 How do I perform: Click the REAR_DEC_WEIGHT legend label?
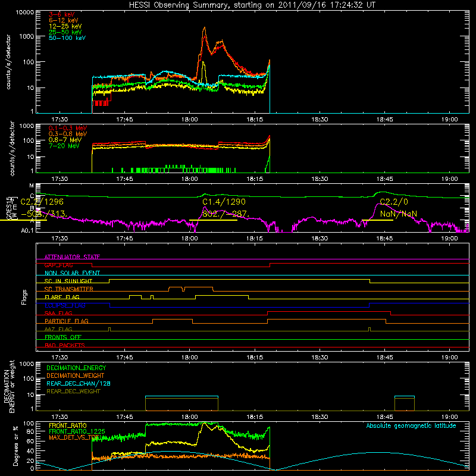(73, 392)
